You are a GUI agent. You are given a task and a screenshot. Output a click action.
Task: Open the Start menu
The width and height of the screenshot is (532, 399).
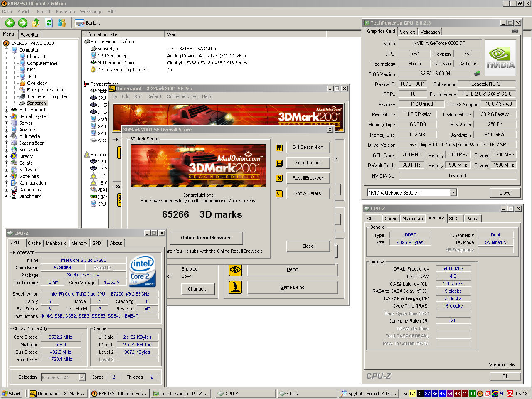click(x=12, y=394)
